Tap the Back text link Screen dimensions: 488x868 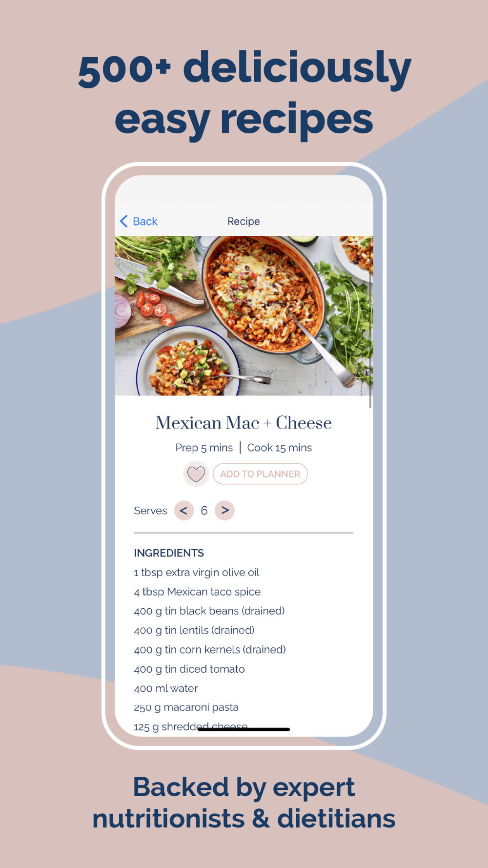(145, 221)
